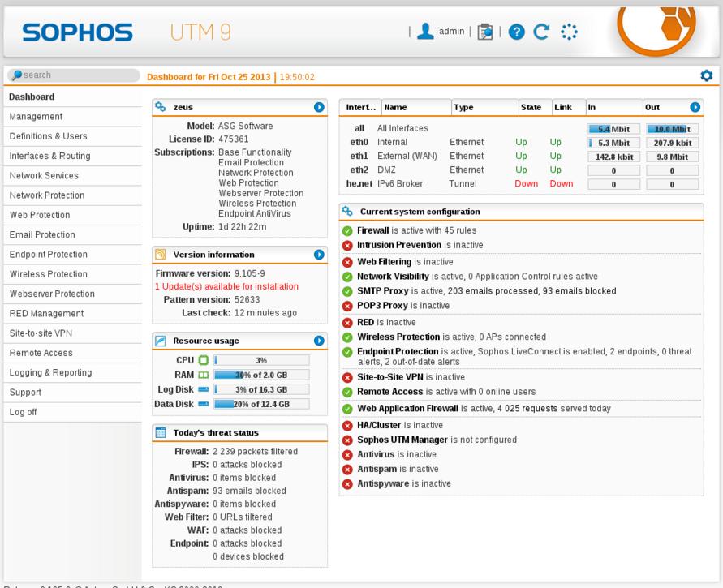Expand the zeus panel arrow button
The width and height of the screenshot is (723, 588).
[x=319, y=107]
